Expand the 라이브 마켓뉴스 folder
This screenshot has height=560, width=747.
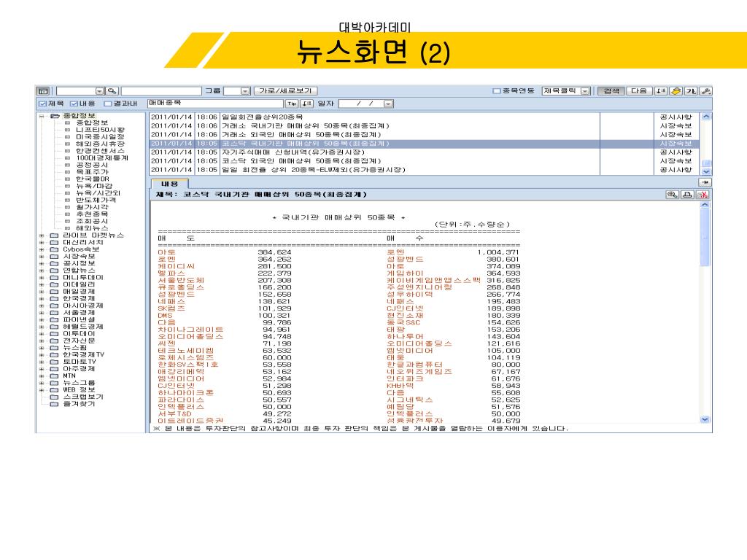(x=42, y=236)
